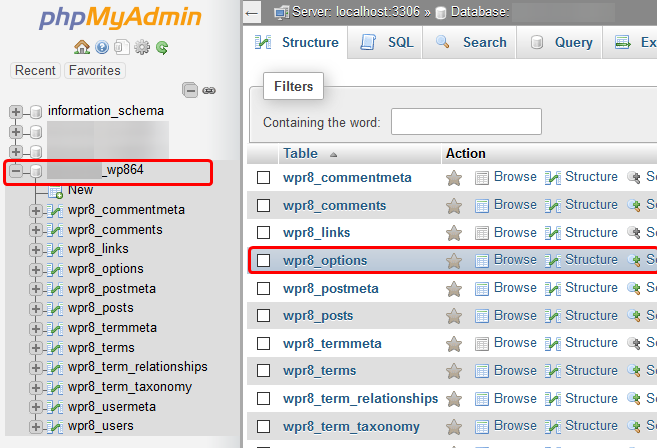Focus the Containing the word filter field
This screenshot has width=657, height=448.
(x=466, y=122)
